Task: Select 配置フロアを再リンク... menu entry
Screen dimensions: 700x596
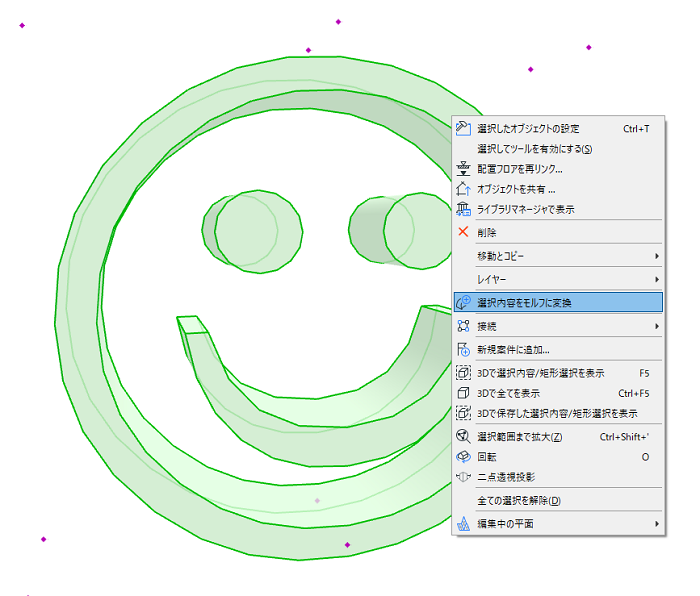Action: tap(558, 169)
